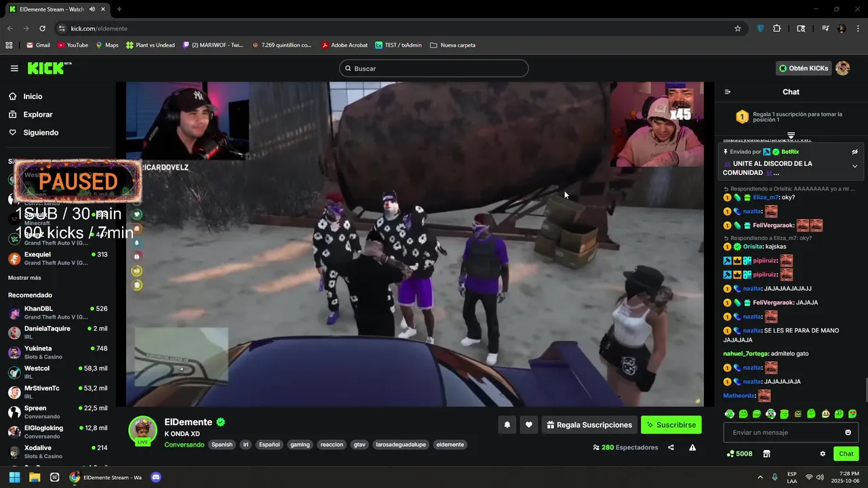Image resolution: width=868 pixels, height=488 pixels.
Task: Collapse the chat panel arrow icon
Action: coord(728,91)
